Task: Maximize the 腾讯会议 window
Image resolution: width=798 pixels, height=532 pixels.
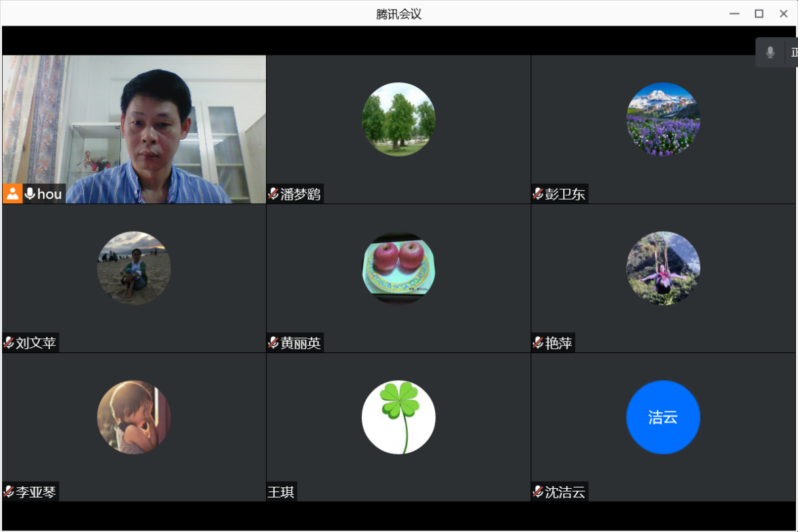Action: point(759,14)
